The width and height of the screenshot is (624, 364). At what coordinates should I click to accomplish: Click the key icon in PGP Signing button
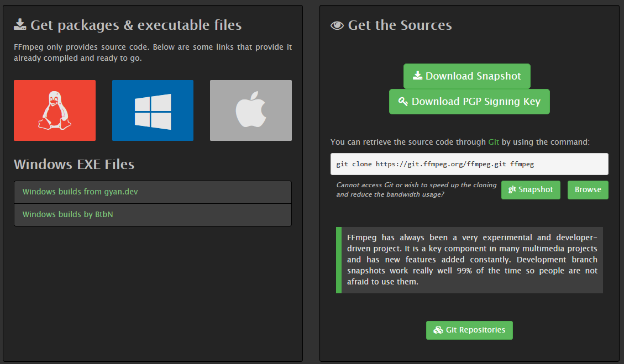click(403, 102)
